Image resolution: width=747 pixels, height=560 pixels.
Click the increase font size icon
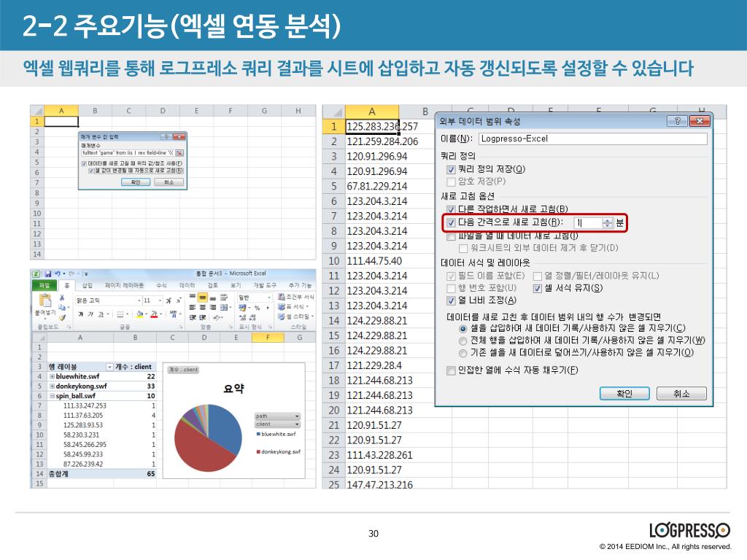click(169, 301)
